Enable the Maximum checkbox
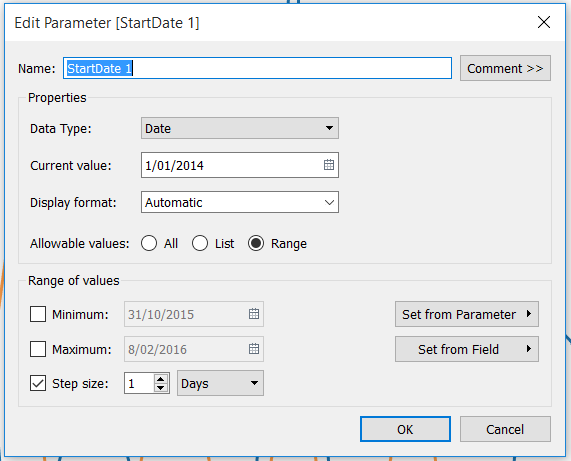The width and height of the screenshot is (571, 461). pyautogui.click(x=38, y=349)
